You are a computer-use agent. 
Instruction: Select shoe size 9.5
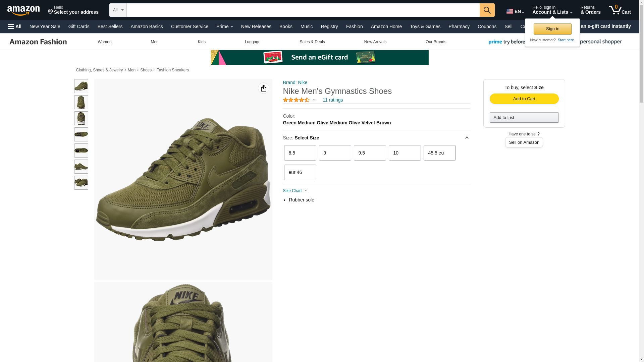[x=370, y=153]
